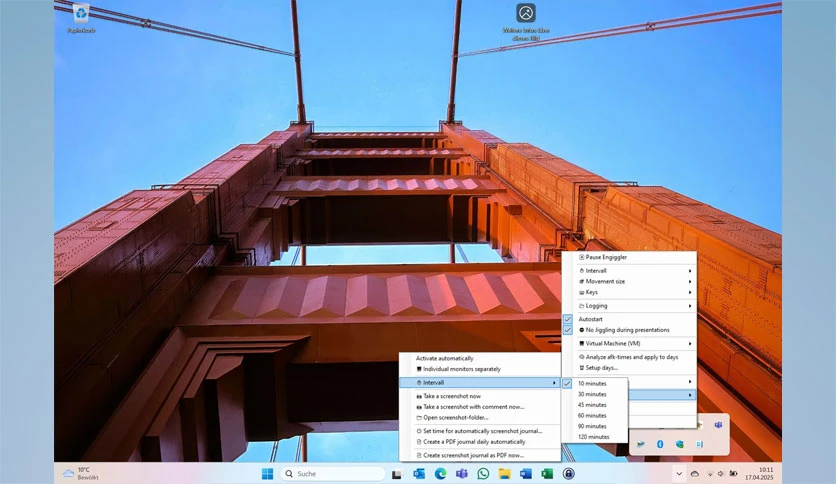Screen dimensions: 836x484
Task: Click the Teams icon in tray overflow
Action: point(718,425)
